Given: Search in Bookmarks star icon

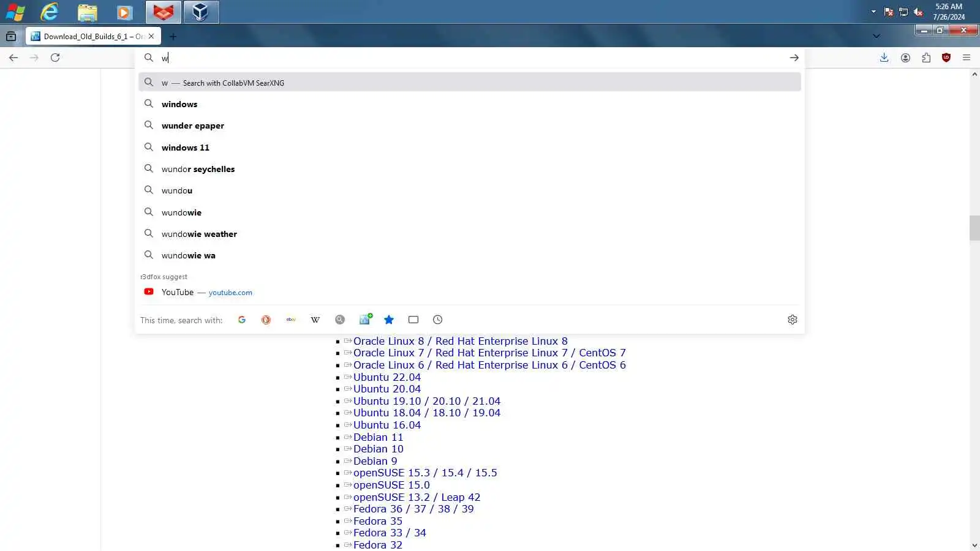Looking at the screenshot, I should 389,320.
